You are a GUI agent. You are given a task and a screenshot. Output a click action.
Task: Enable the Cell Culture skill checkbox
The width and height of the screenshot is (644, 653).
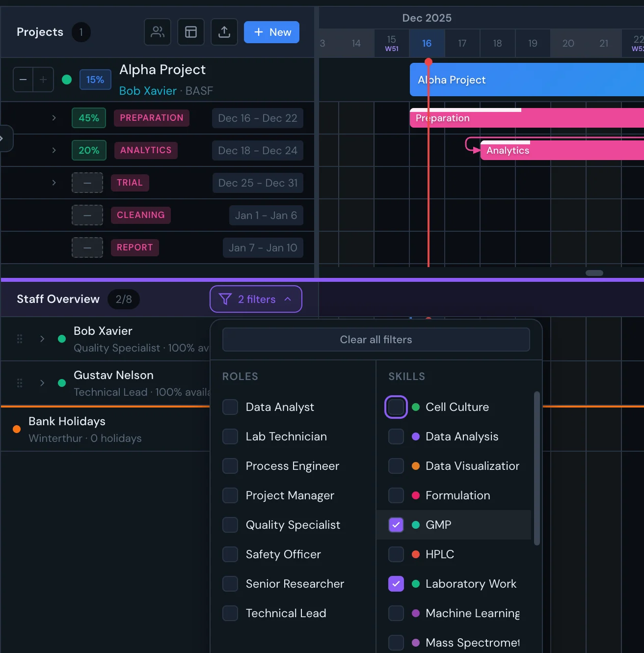pos(396,407)
